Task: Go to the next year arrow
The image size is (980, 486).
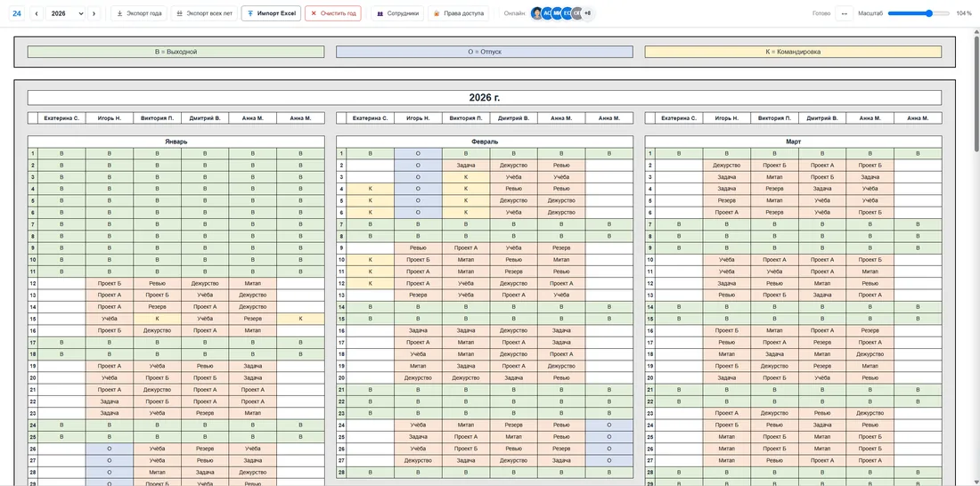Action: point(94,13)
